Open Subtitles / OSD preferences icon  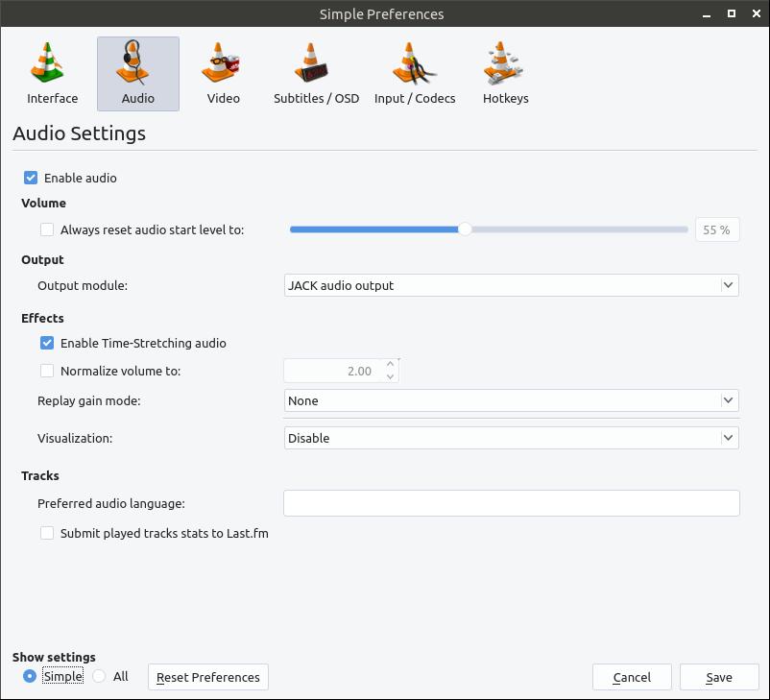coord(311,62)
